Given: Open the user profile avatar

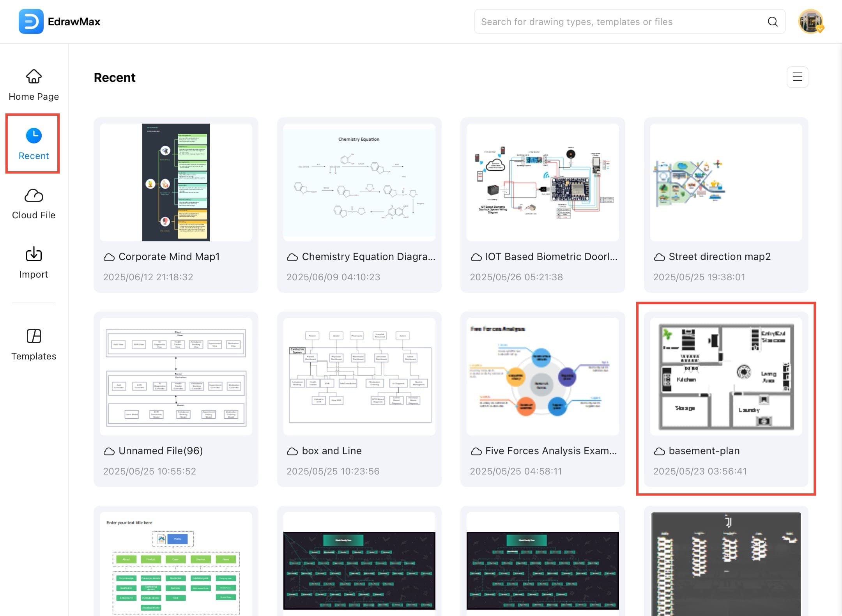Looking at the screenshot, I should coord(810,21).
